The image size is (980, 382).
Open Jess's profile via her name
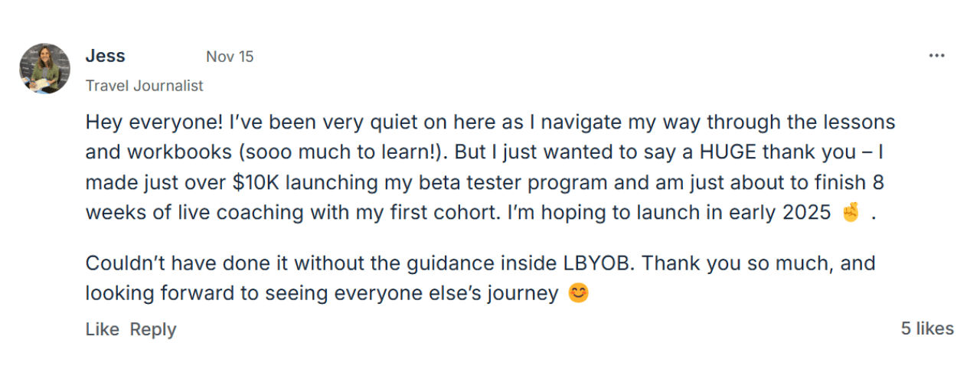coord(105,56)
